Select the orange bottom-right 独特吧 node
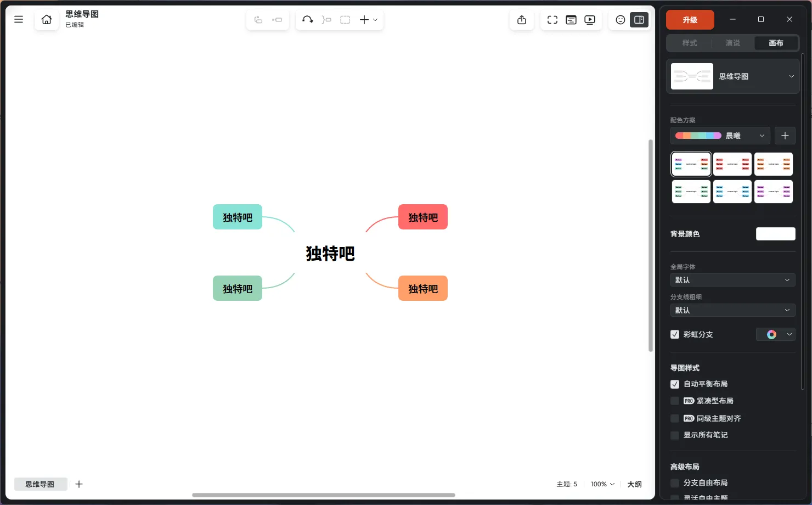This screenshot has width=812, height=505. (423, 288)
